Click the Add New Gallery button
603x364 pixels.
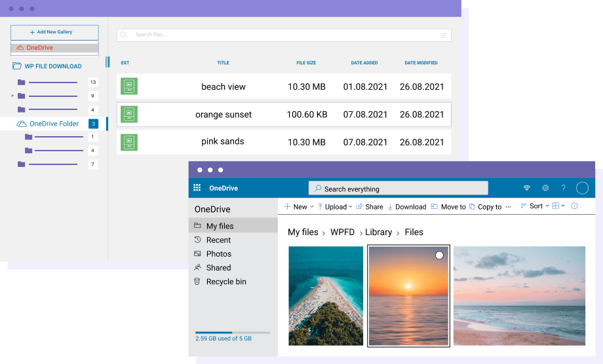click(54, 32)
